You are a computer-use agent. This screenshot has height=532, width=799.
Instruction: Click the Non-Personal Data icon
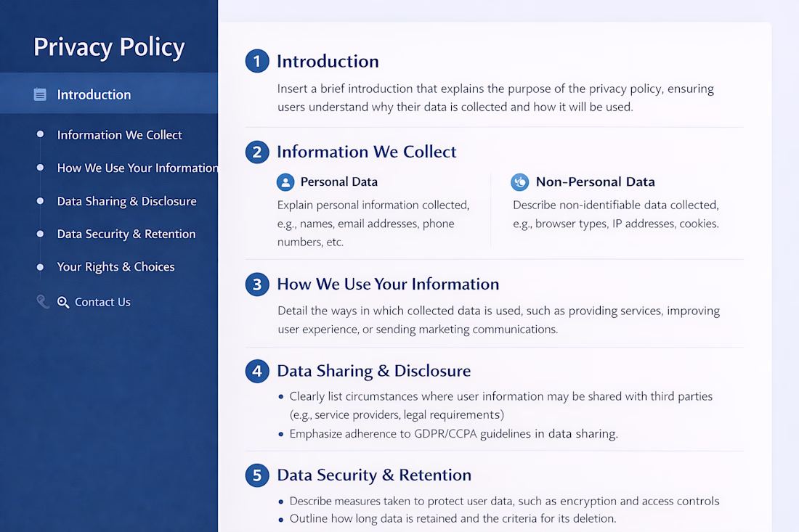click(519, 181)
